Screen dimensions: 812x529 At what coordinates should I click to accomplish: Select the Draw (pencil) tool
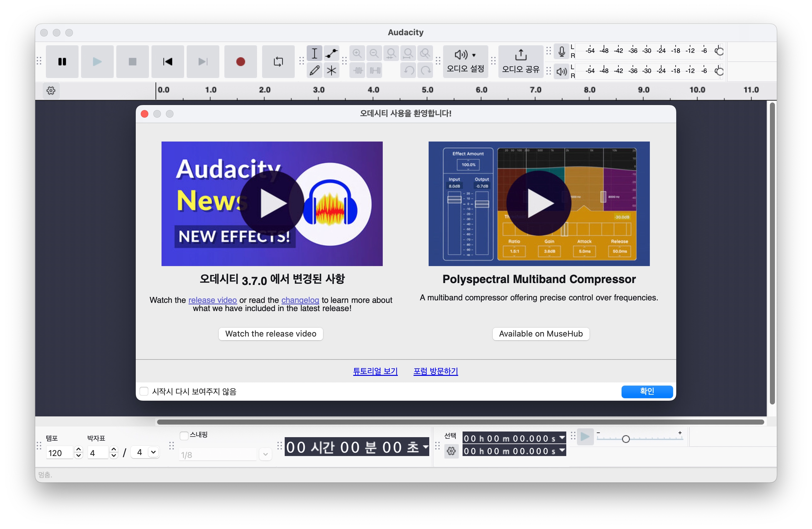314,70
